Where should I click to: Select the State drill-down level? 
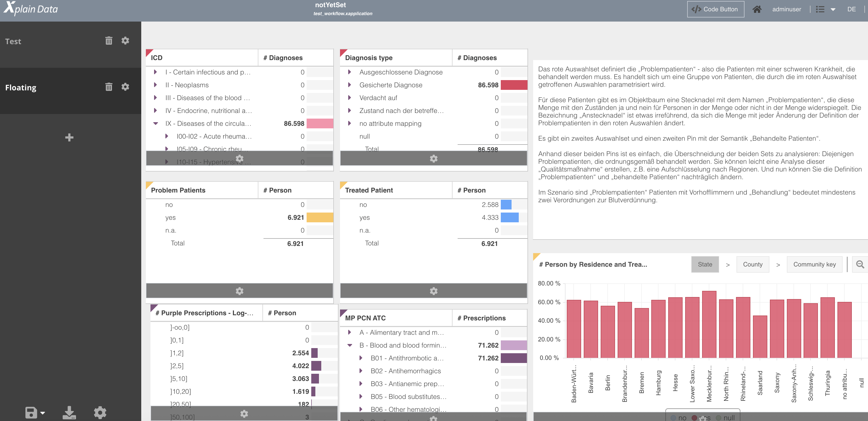pyautogui.click(x=705, y=264)
